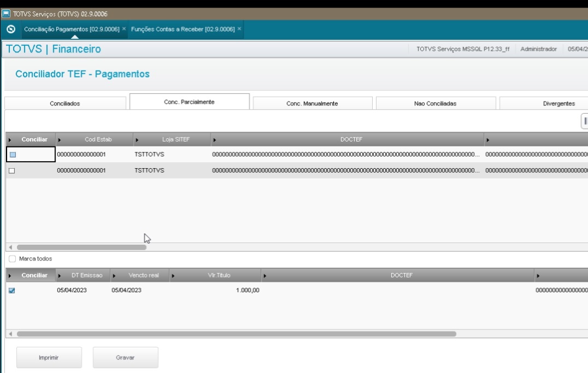Switch to Funções Contas a Receber tab
Viewport: 588px width, 373px height.
click(183, 29)
